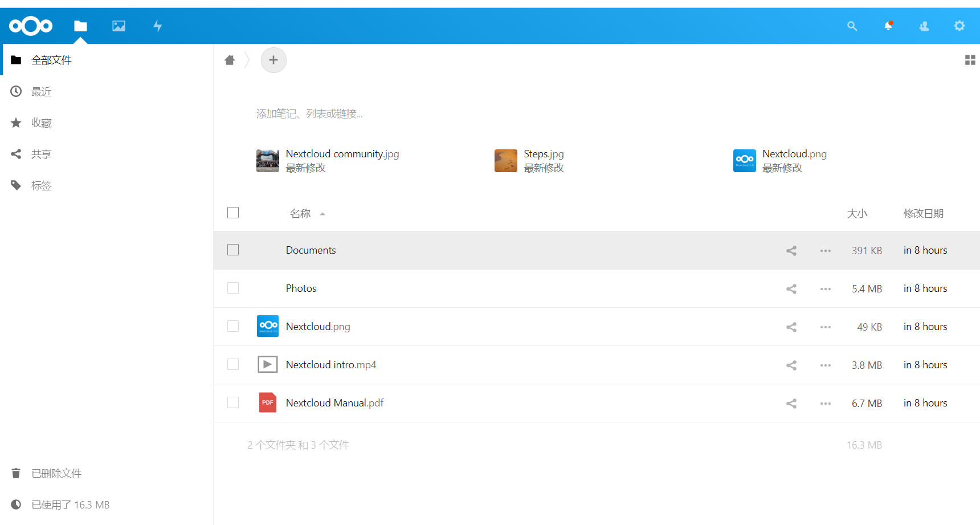Click the recent file name Steps.jpg
980x525 pixels.
pos(544,154)
